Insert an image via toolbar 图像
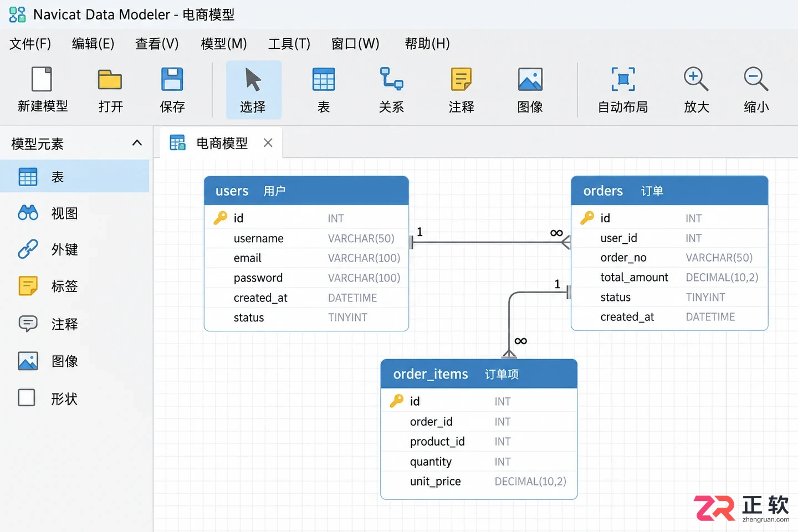The image size is (798, 532). (530, 90)
